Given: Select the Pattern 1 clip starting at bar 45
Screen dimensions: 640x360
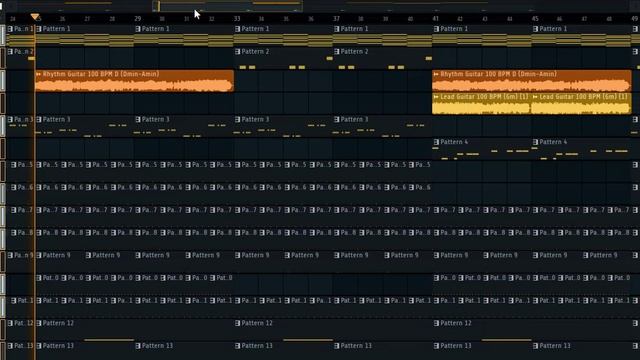Looking at the screenshot, I should [582, 36].
